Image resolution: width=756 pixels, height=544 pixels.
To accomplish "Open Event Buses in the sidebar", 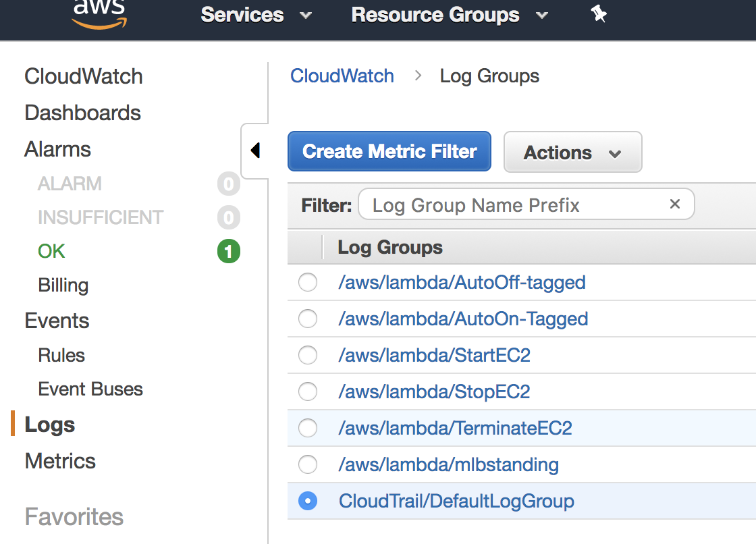I will pyautogui.click(x=90, y=389).
